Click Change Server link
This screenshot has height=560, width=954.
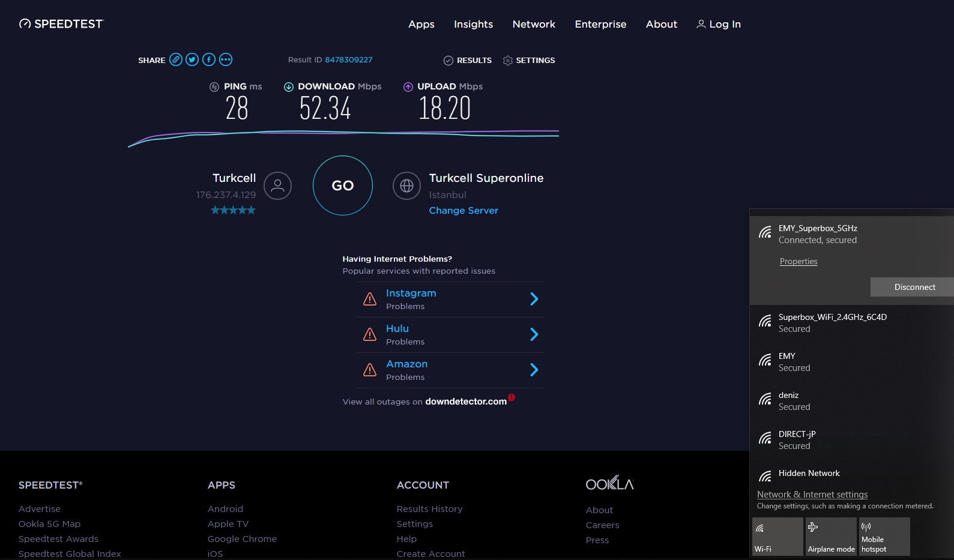(463, 211)
